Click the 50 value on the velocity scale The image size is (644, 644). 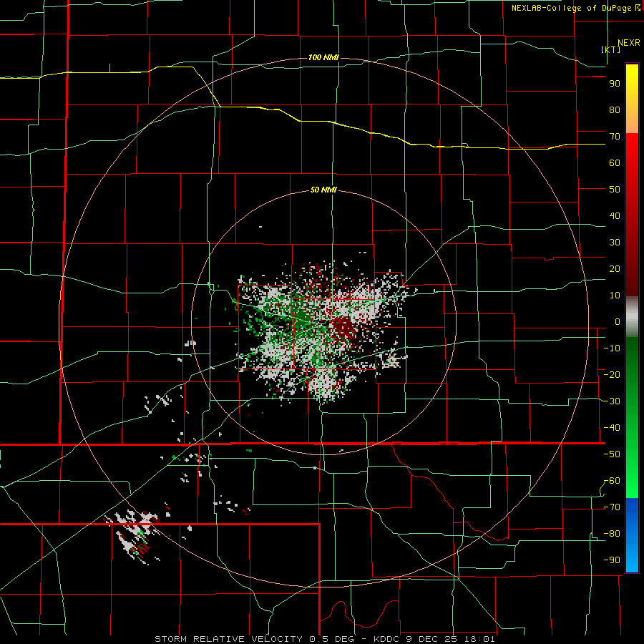point(615,190)
